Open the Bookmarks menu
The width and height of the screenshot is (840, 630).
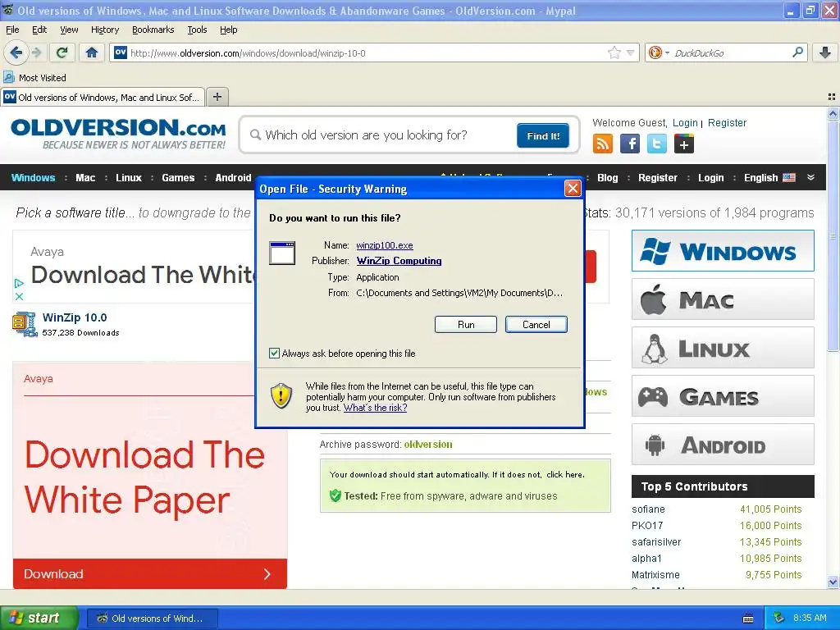tap(153, 30)
